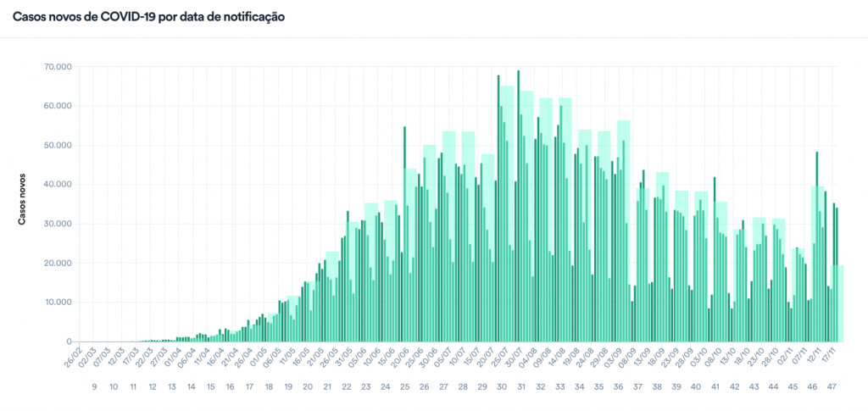Select week number 22 label
868x411 pixels.
(x=347, y=387)
